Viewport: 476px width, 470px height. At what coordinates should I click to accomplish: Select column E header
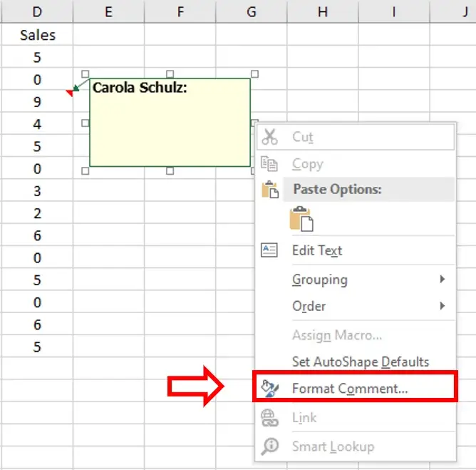click(108, 11)
